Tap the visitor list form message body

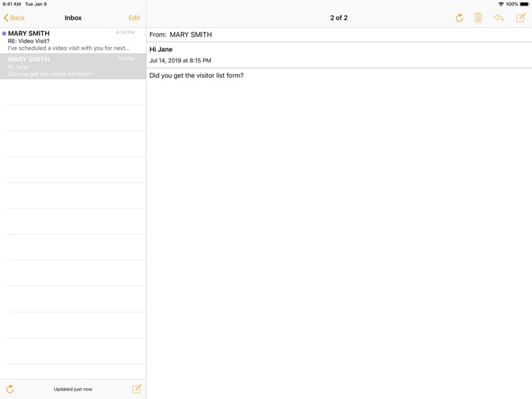tap(197, 76)
